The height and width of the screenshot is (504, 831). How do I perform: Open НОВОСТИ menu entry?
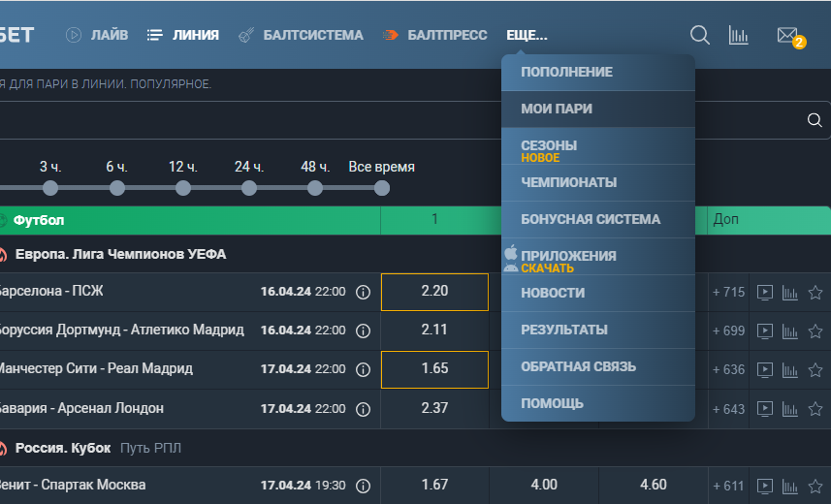(x=598, y=293)
